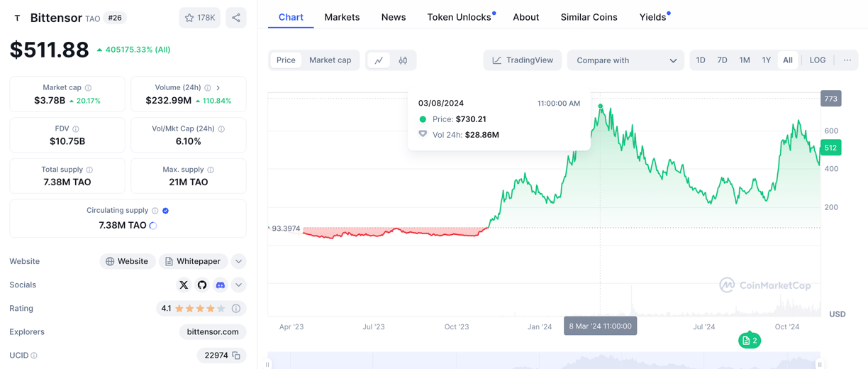Open the TradingView chart button
868x369 pixels.
523,60
